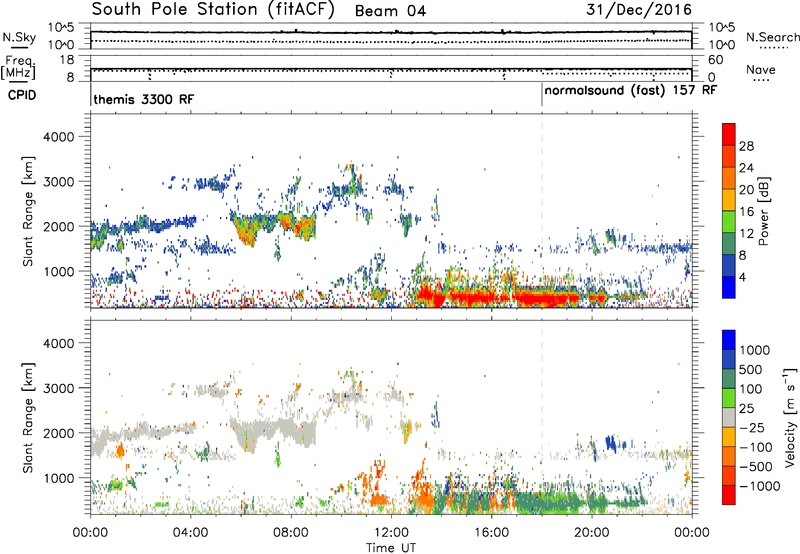Click the 'Velocity [m s⁻¹]' colorbar title

point(790,417)
